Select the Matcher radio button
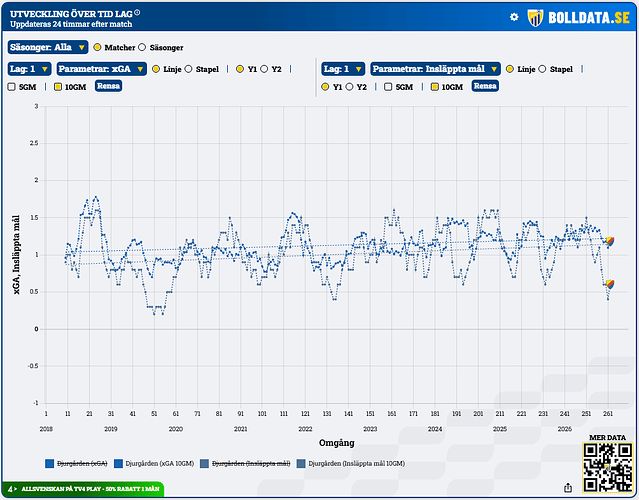Screen dimensions: 639x500 pos(97,47)
